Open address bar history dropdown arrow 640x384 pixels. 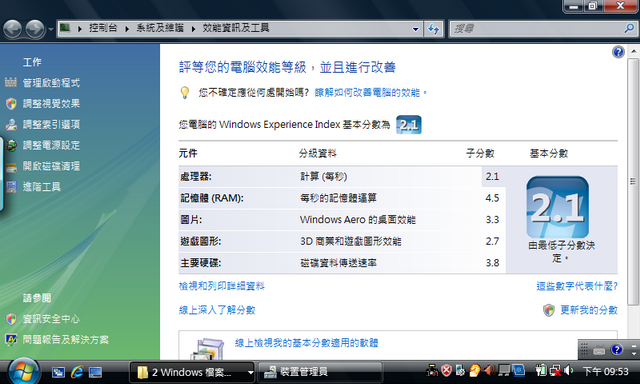(x=415, y=29)
